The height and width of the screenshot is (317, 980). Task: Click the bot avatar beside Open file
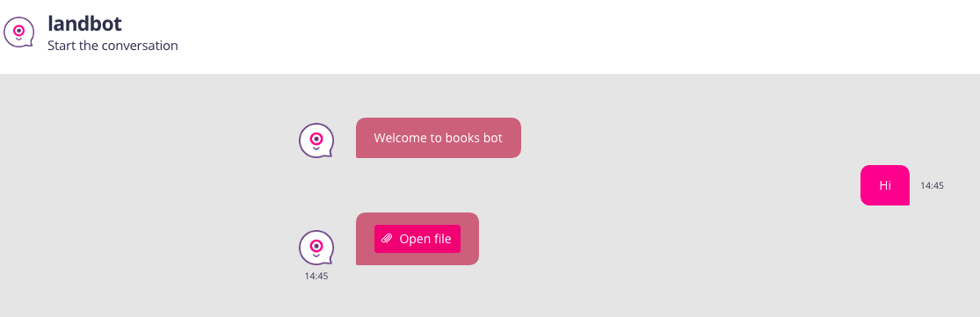(x=316, y=247)
